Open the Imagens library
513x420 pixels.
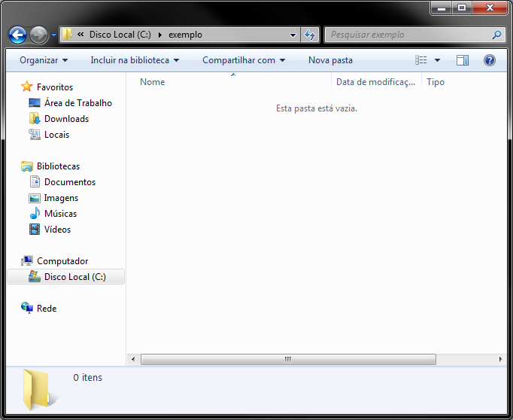coord(61,198)
